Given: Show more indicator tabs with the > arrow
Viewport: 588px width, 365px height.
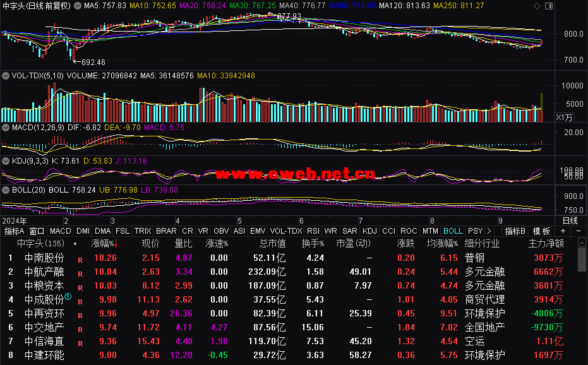Looking at the screenshot, I should 489,231.
